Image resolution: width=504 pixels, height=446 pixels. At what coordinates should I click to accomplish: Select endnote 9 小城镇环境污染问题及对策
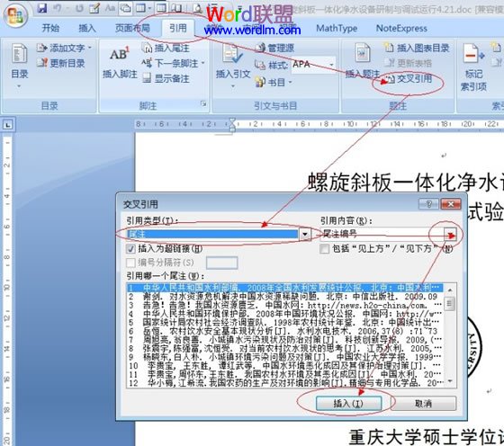(x=284, y=357)
